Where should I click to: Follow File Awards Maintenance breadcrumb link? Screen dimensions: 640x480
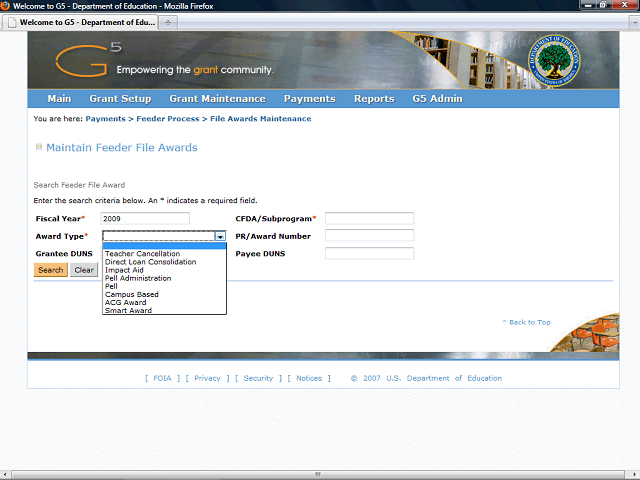[x=260, y=119]
